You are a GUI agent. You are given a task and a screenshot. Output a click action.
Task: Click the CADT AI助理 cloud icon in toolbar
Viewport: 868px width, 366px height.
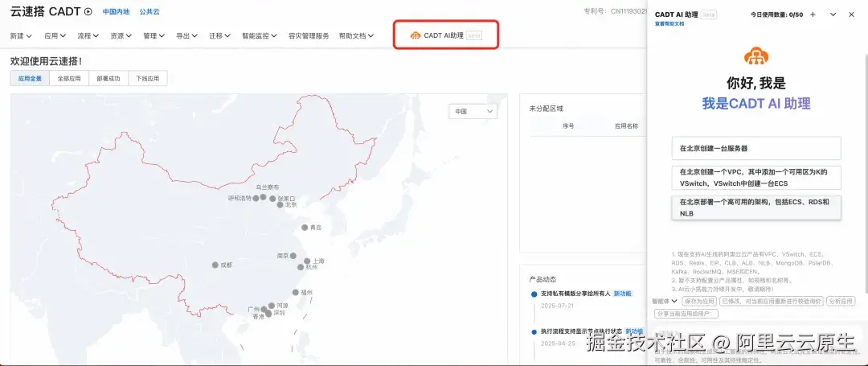416,35
